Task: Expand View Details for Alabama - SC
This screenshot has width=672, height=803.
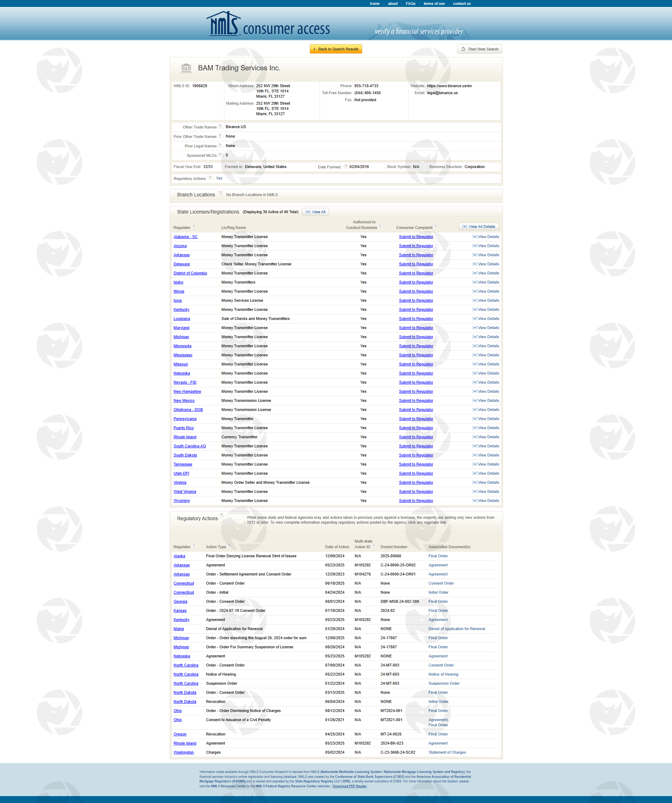Action: click(485, 237)
